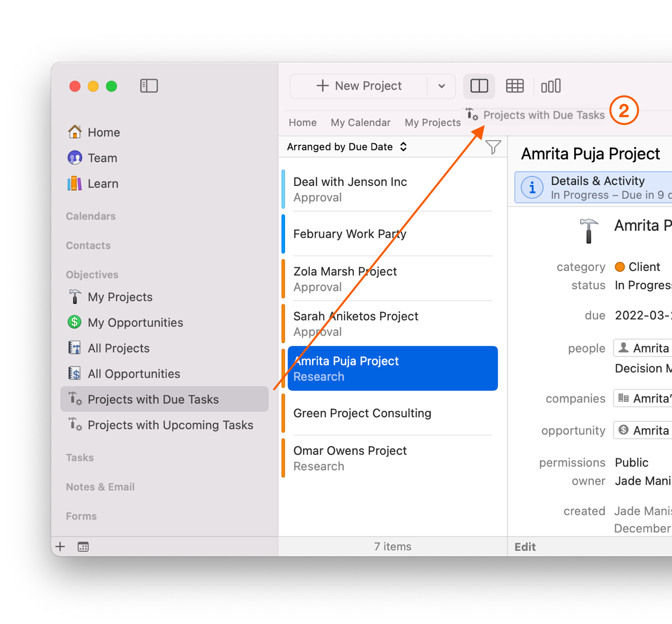This screenshot has width=672, height=624.
Task: Change the Arranged by Due Date sorting
Action: [346, 146]
